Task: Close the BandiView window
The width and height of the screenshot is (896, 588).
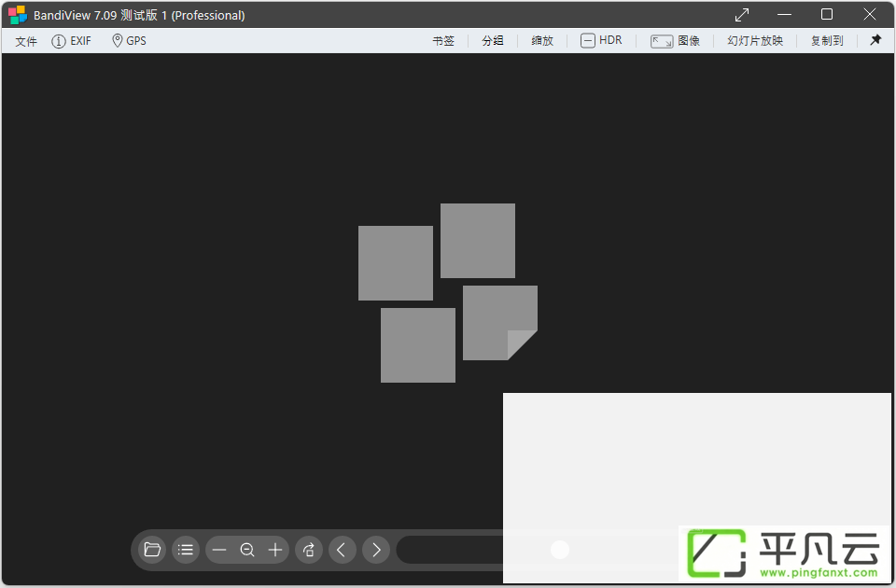Action: point(870,14)
